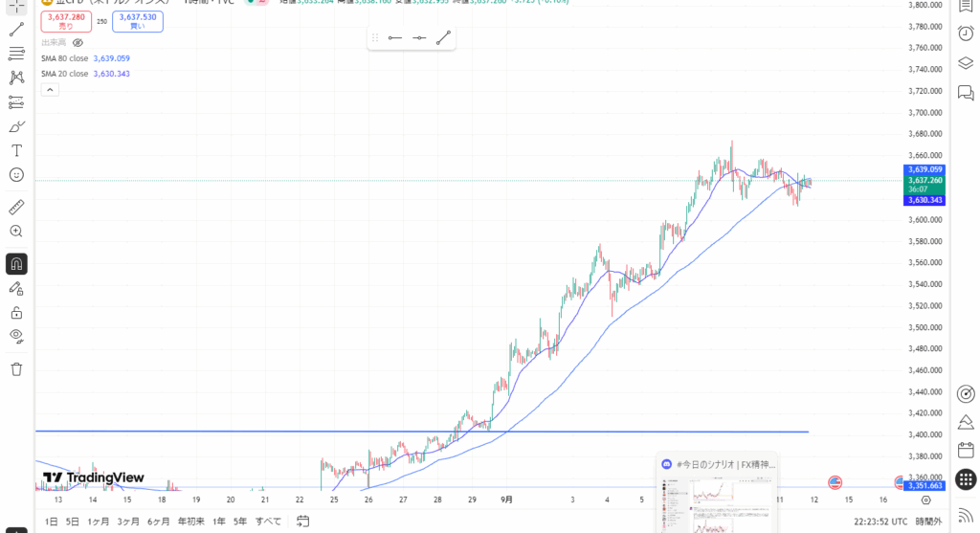Viewport: 980px width, 533px height.
Task: Select the trend line drawing tool
Action: [16, 30]
